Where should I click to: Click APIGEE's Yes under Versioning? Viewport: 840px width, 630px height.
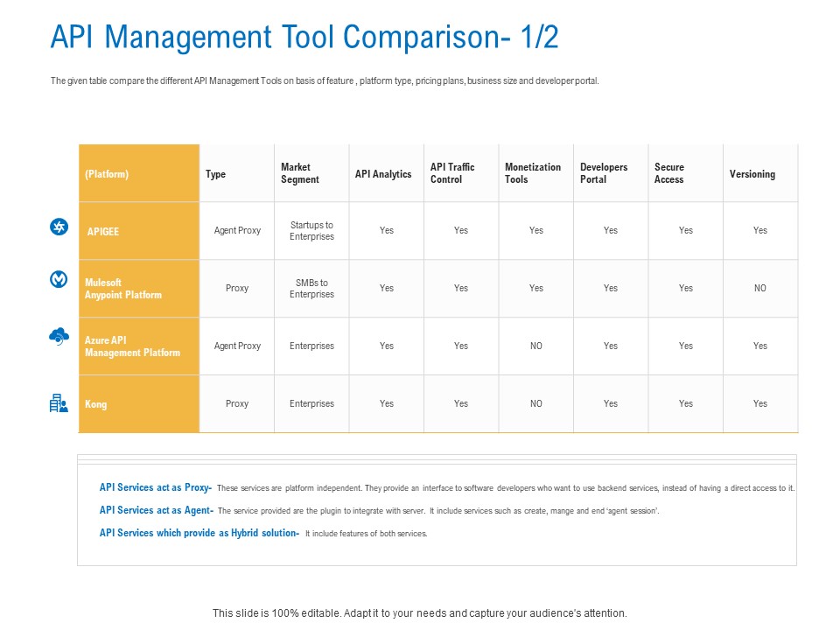tap(760, 230)
